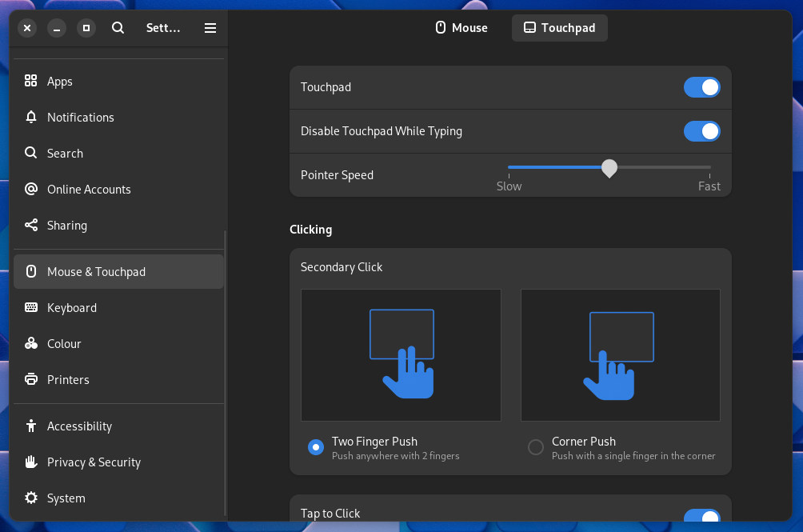The width and height of the screenshot is (803, 532).
Task: Click the Printers icon in the sidebar
Action: (x=30, y=379)
